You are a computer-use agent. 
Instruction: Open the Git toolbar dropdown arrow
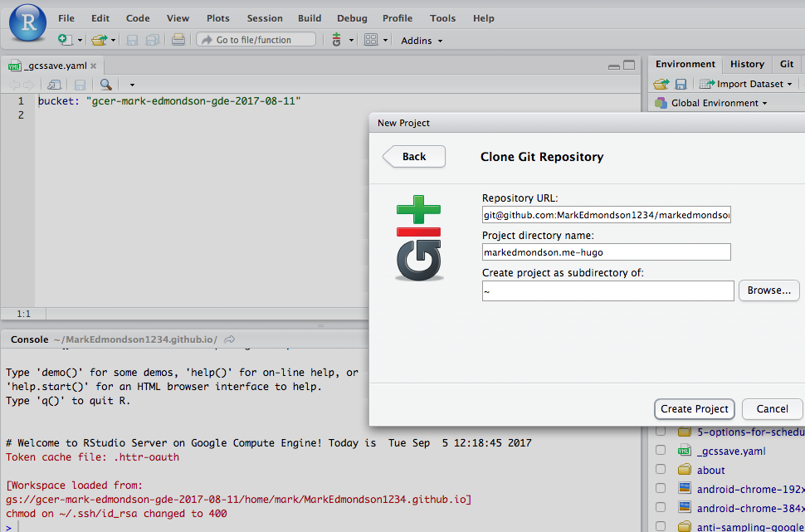352,41
